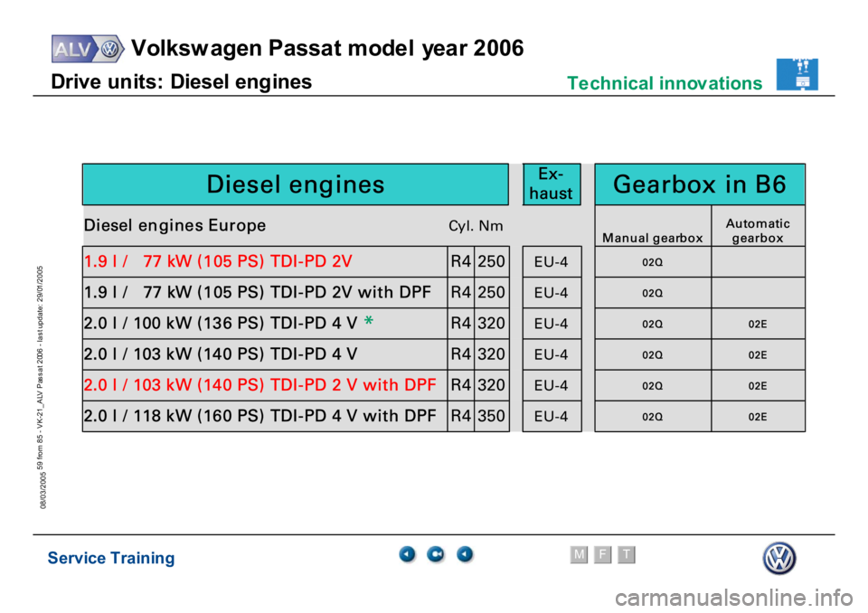Click the middle blue return navigation button
The width and height of the screenshot is (868, 613).
point(436,553)
